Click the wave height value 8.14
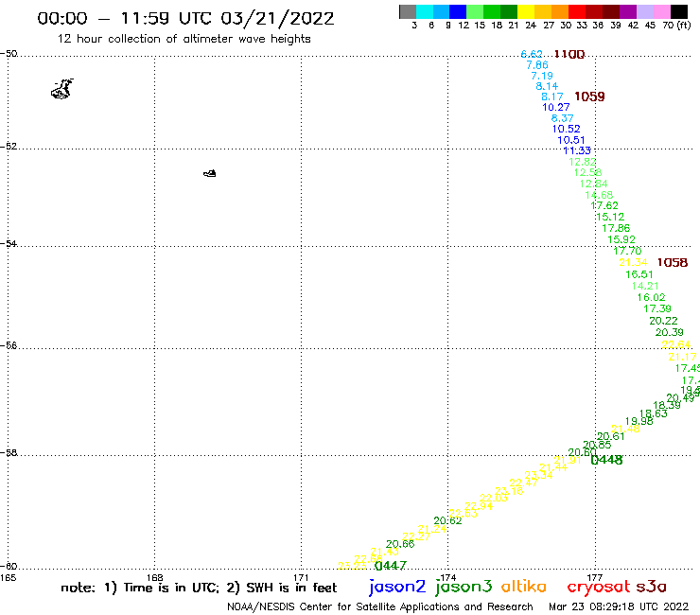Screen dimensions: 700x615 click(x=548, y=86)
